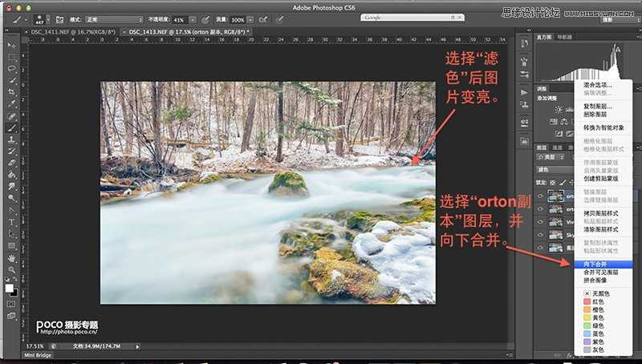The image size is (642, 364).
Task: Enable airbrush mode icon
Action: (x=264, y=19)
